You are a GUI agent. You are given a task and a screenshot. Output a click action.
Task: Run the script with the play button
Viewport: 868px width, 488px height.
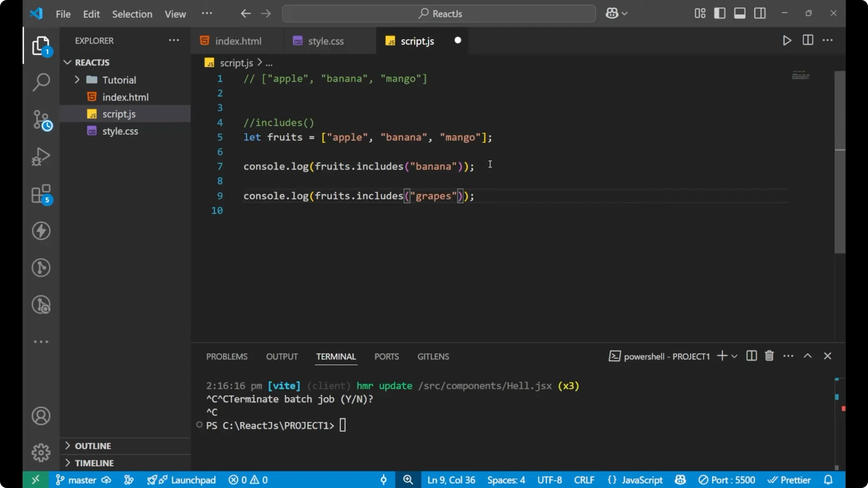[x=787, y=40]
